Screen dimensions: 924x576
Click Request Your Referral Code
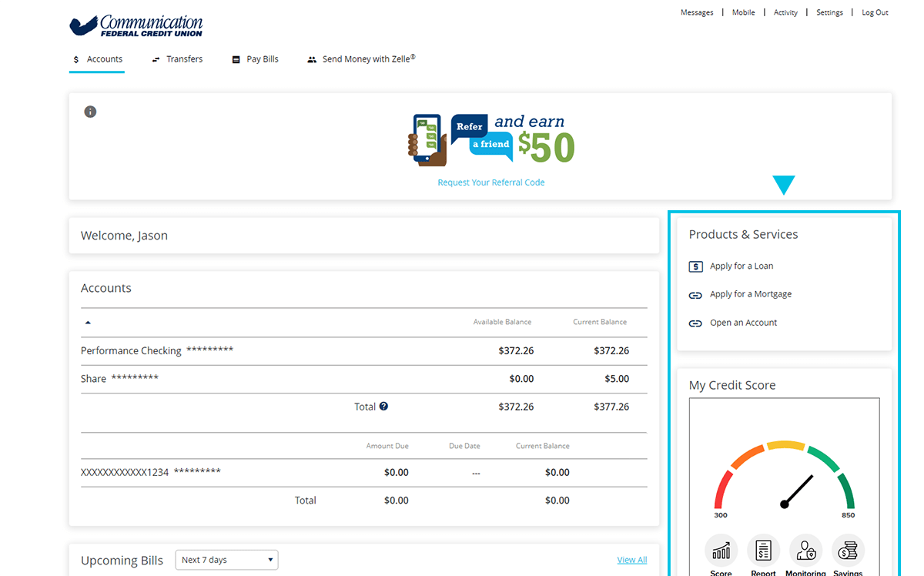pyautogui.click(x=490, y=182)
